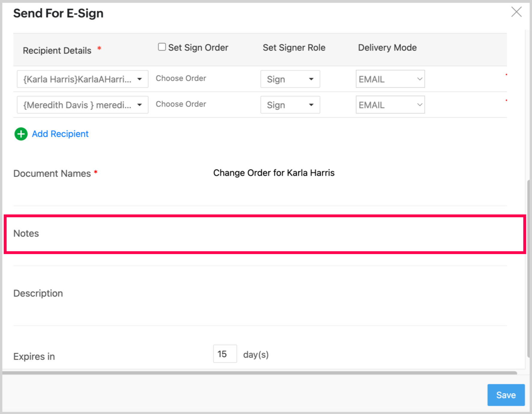Close the Send For E-Sign dialog
The image size is (532, 414).
516,12
